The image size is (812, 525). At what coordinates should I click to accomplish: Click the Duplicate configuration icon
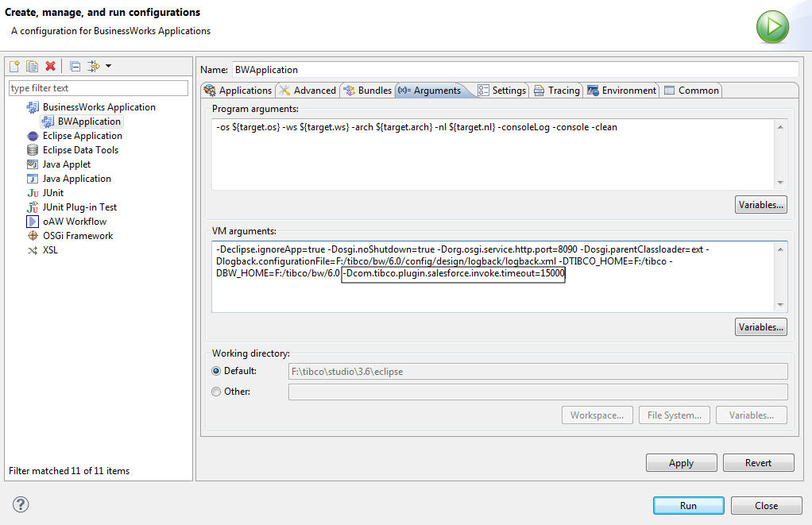click(x=33, y=66)
